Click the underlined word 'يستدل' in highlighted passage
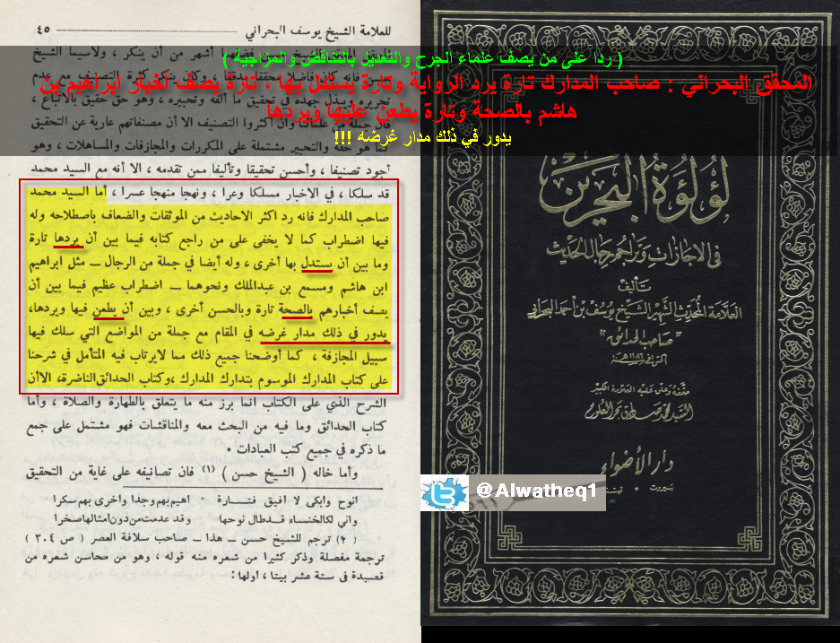 point(316,263)
